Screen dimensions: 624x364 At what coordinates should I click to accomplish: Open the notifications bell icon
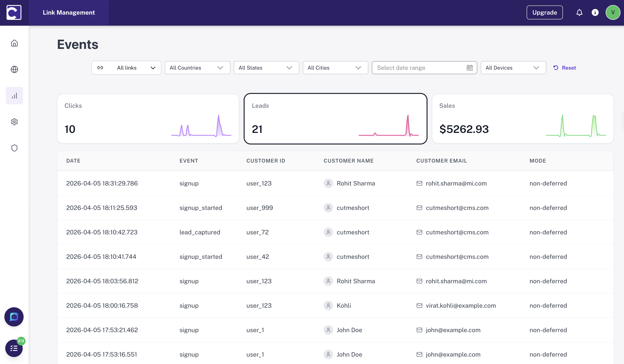tap(579, 12)
